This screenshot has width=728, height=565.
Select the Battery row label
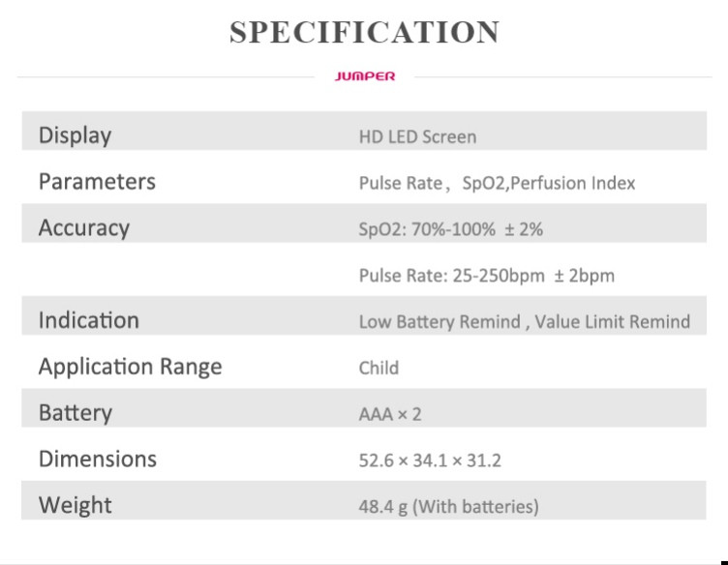coord(76,413)
